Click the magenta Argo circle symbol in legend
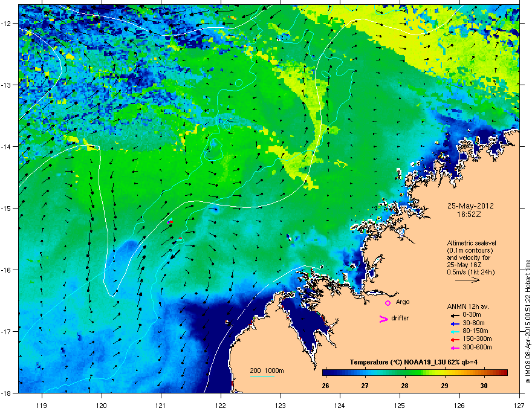Screen dimensions: 532x411 coord(388,303)
